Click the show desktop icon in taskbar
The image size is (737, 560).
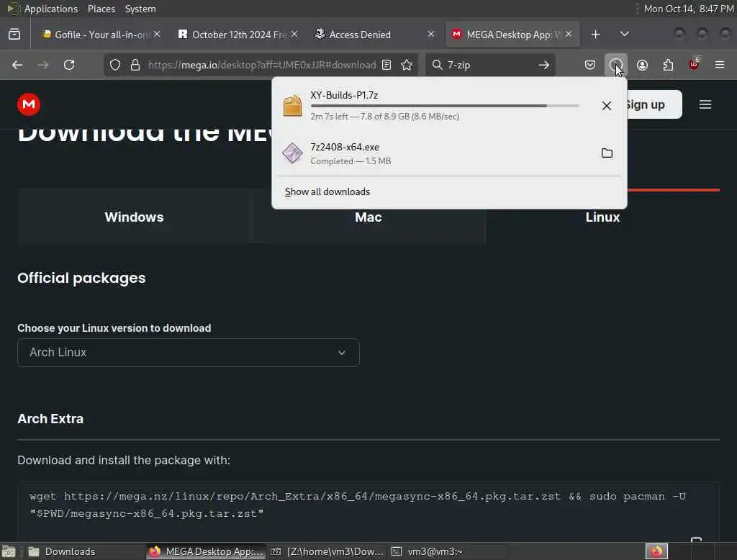(x=9, y=551)
